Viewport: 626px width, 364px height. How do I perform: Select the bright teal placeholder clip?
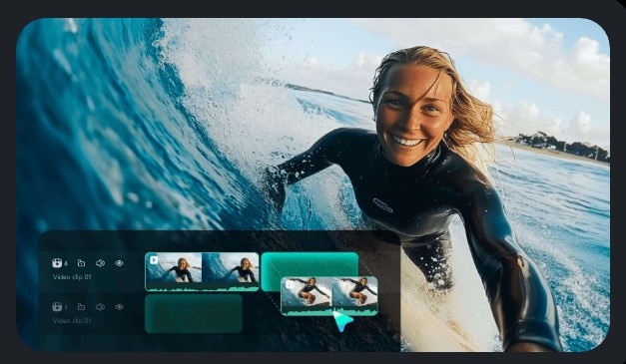pyautogui.click(x=310, y=264)
